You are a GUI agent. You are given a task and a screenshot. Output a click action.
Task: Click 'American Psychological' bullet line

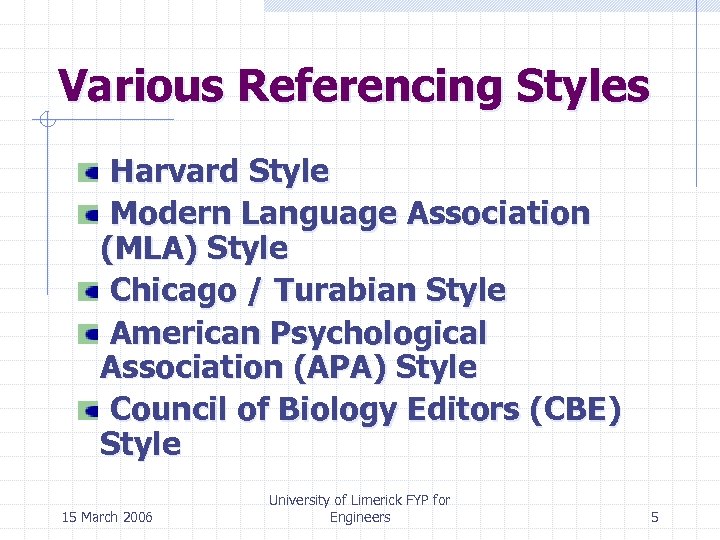(298, 333)
